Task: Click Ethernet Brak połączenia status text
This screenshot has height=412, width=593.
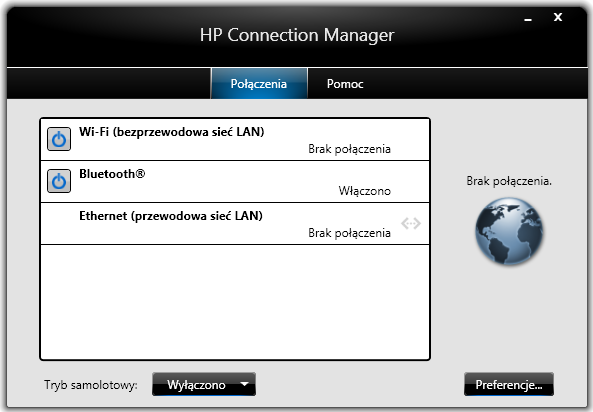Action: coord(349,233)
